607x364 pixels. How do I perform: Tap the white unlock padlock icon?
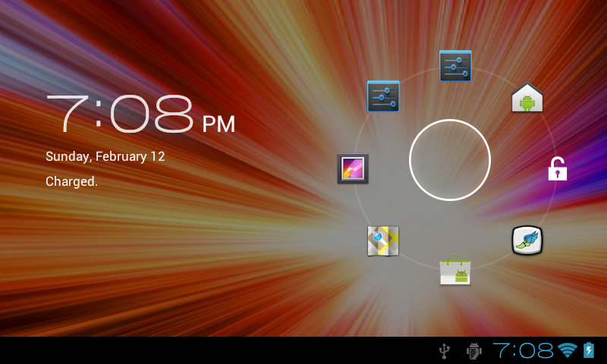click(558, 168)
